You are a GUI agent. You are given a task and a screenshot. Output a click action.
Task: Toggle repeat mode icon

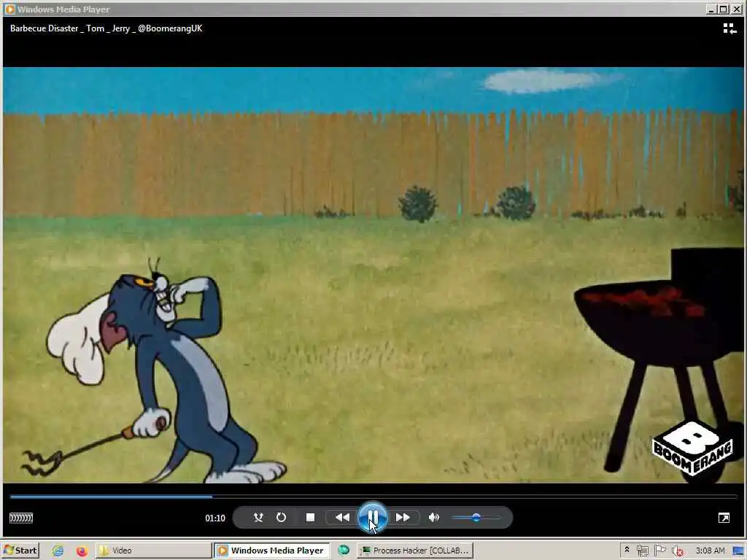tap(281, 517)
